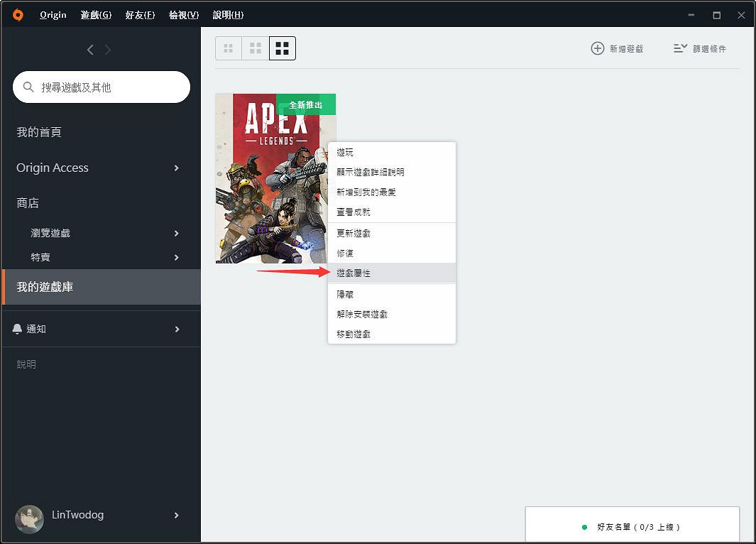Click the forward navigation arrow
Screen dimensions: 756x544
pyautogui.click(x=106, y=49)
